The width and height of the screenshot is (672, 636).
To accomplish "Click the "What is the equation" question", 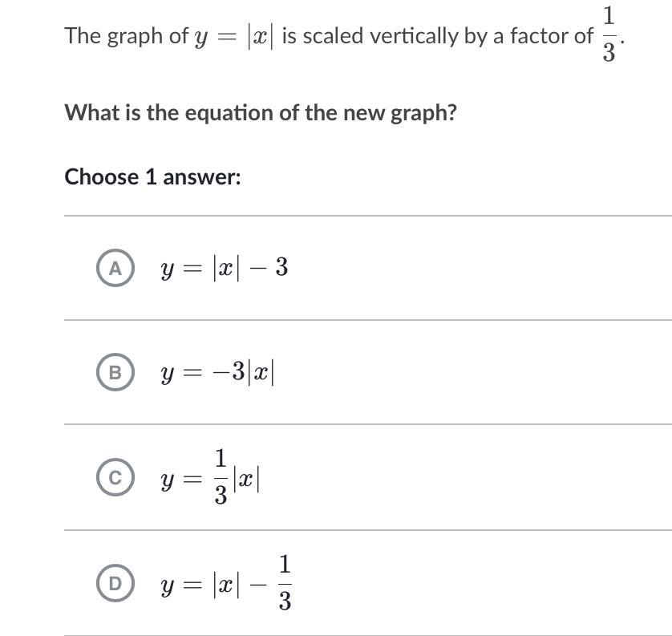I will pyautogui.click(x=261, y=112).
